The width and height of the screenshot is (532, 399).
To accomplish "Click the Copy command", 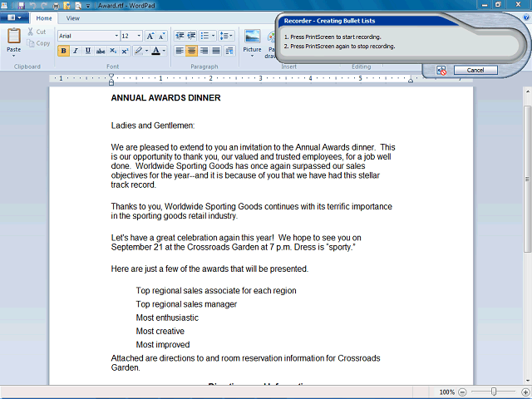I will 38,43.
